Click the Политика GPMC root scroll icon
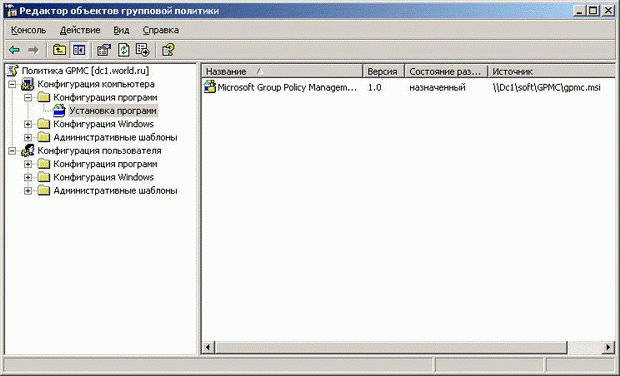620x376 pixels. click(13, 71)
